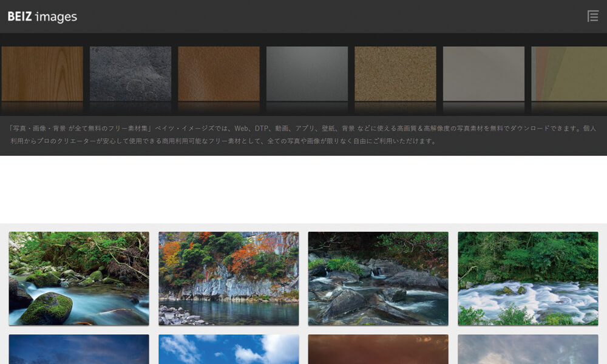
Task: Open the hamburger menu icon
Action: coord(592,16)
